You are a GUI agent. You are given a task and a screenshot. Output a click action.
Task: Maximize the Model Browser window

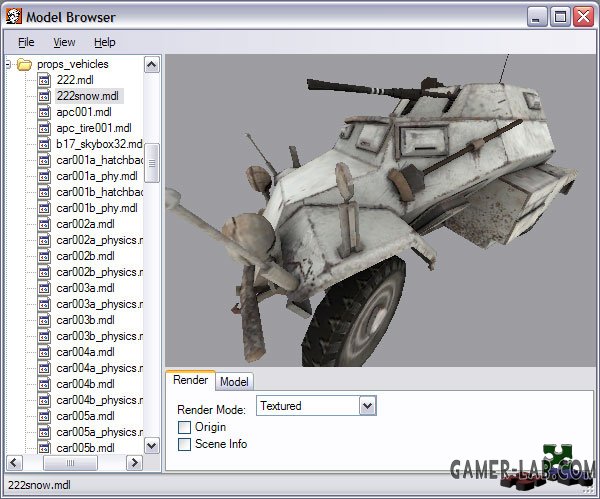560,17
